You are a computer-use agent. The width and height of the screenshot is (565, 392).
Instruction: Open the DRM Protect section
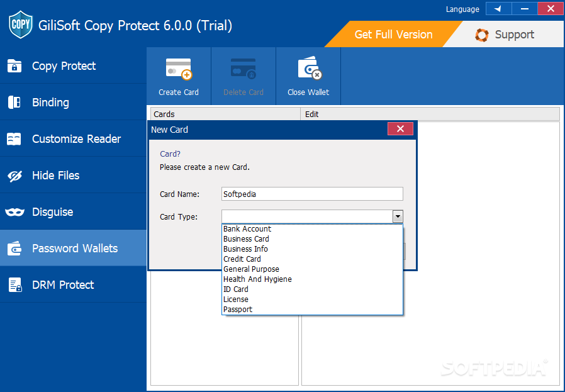click(73, 284)
